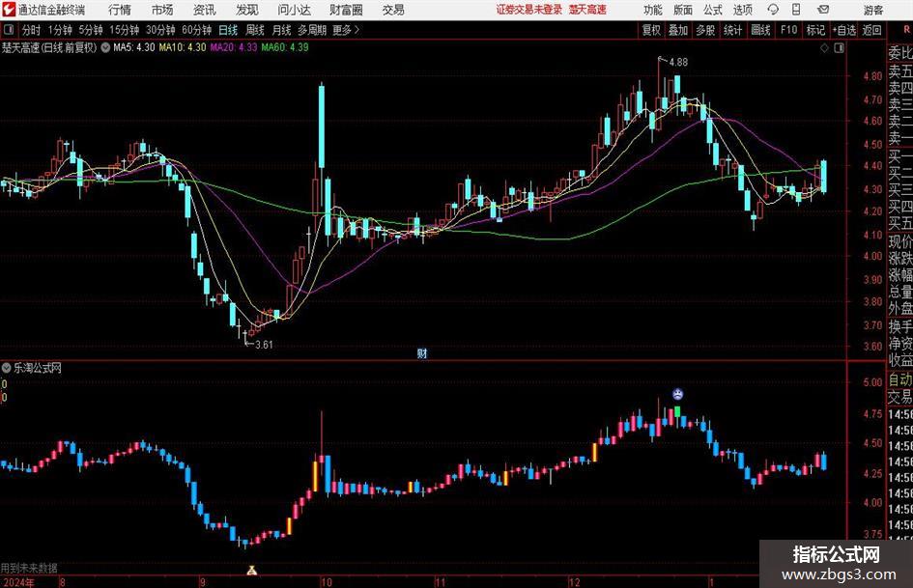
Task: Open the mobile phone icon in the title bar
Action: (796, 10)
